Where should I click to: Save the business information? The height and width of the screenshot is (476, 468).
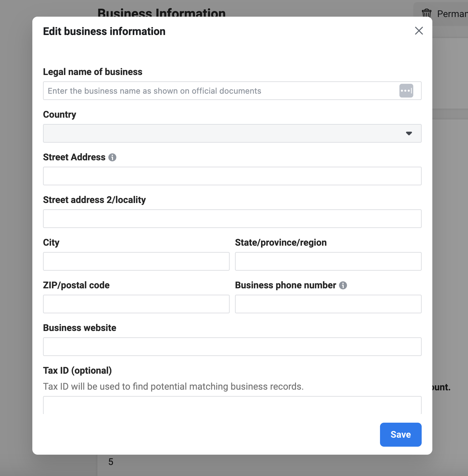pos(400,434)
